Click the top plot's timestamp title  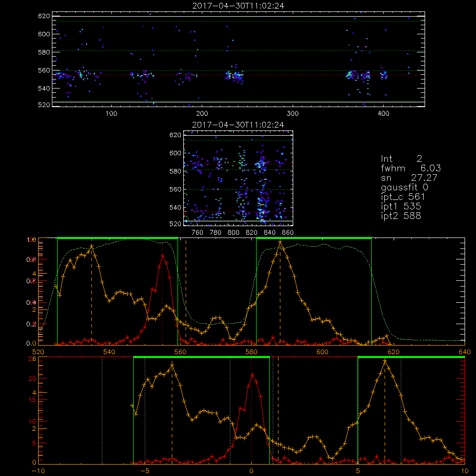[238, 5]
